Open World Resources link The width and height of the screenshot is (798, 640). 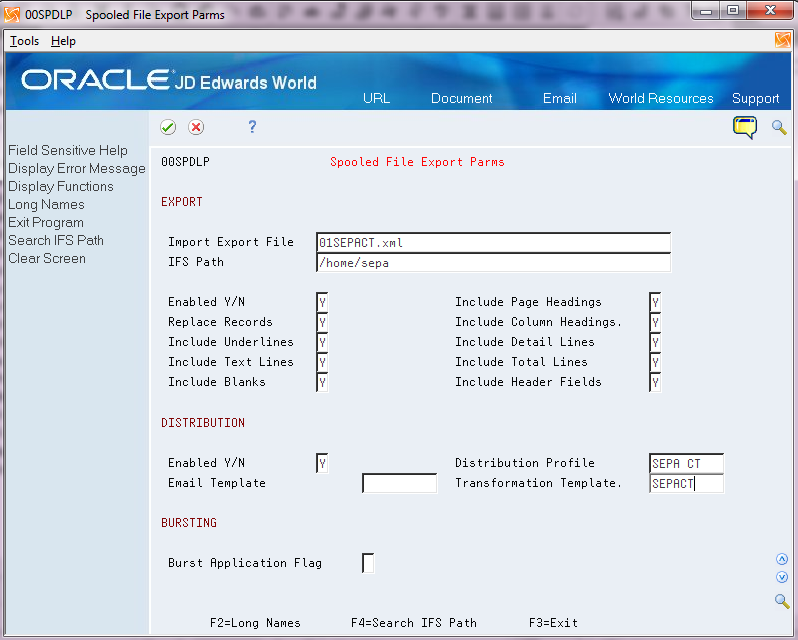tap(661, 98)
